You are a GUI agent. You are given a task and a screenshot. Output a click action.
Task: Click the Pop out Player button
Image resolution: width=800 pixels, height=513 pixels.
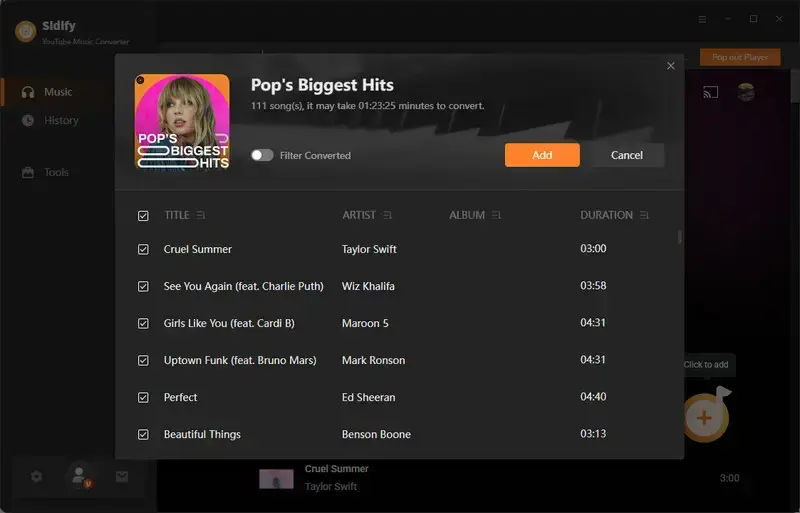click(740, 57)
